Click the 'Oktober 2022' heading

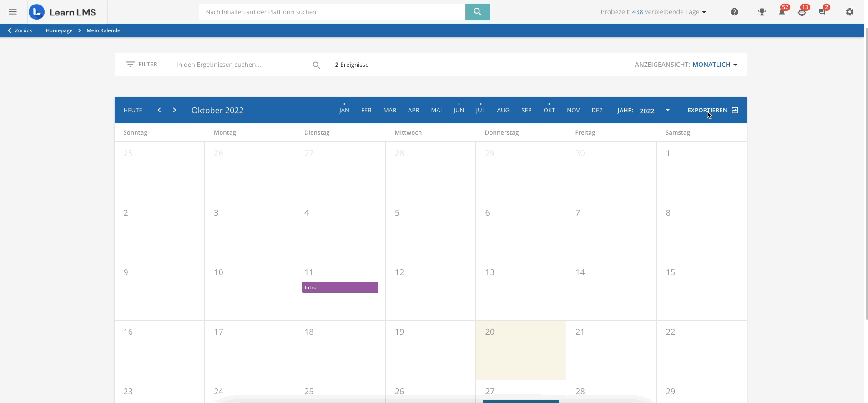(x=217, y=110)
